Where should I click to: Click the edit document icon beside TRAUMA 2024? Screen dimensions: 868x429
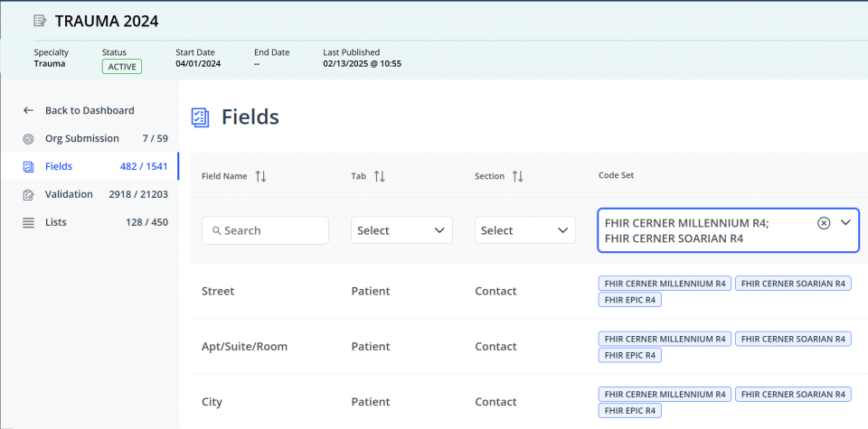click(x=40, y=22)
